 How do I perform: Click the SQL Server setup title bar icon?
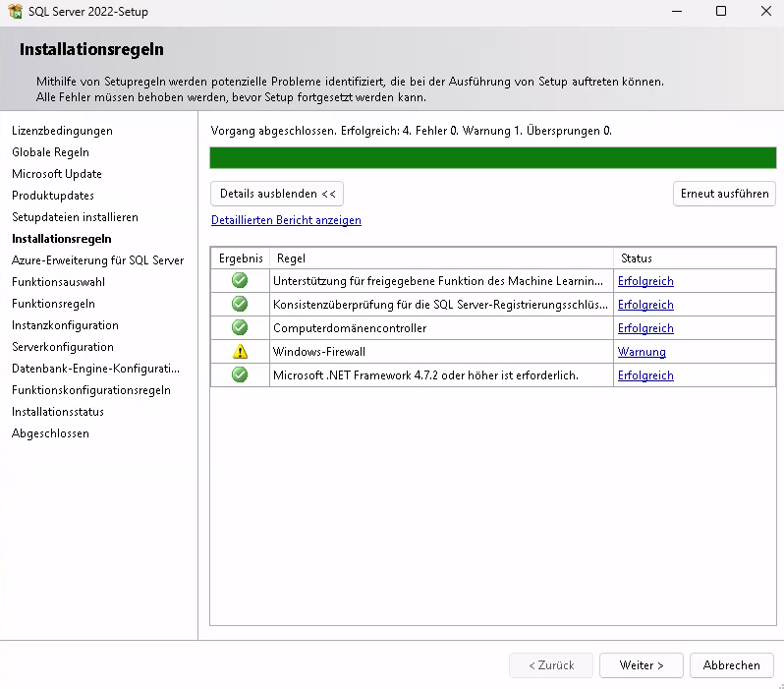pos(15,12)
